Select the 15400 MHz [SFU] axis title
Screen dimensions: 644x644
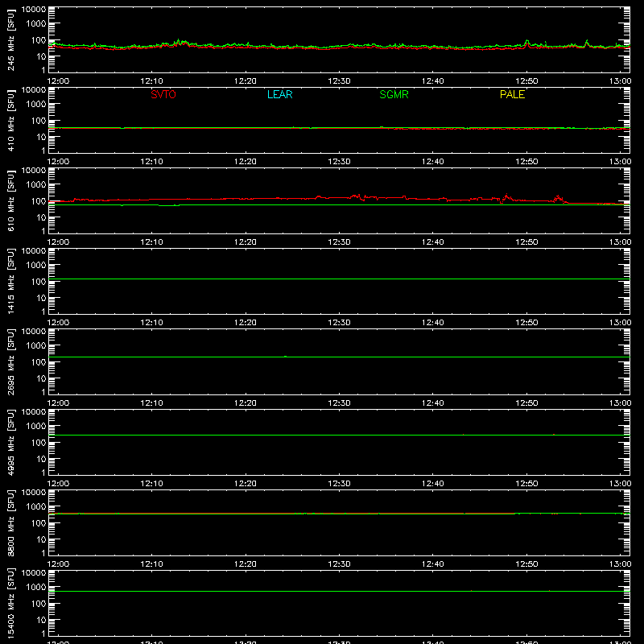pyautogui.click(x=10, y=603)
